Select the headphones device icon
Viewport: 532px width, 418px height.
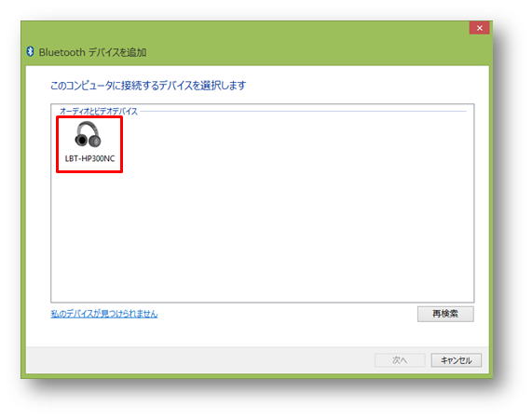pyautogui.click(x=88, y=134)
